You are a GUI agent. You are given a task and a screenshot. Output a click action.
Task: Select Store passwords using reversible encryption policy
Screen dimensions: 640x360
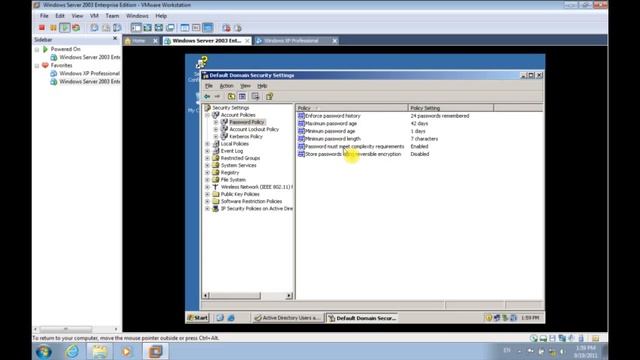353,154
